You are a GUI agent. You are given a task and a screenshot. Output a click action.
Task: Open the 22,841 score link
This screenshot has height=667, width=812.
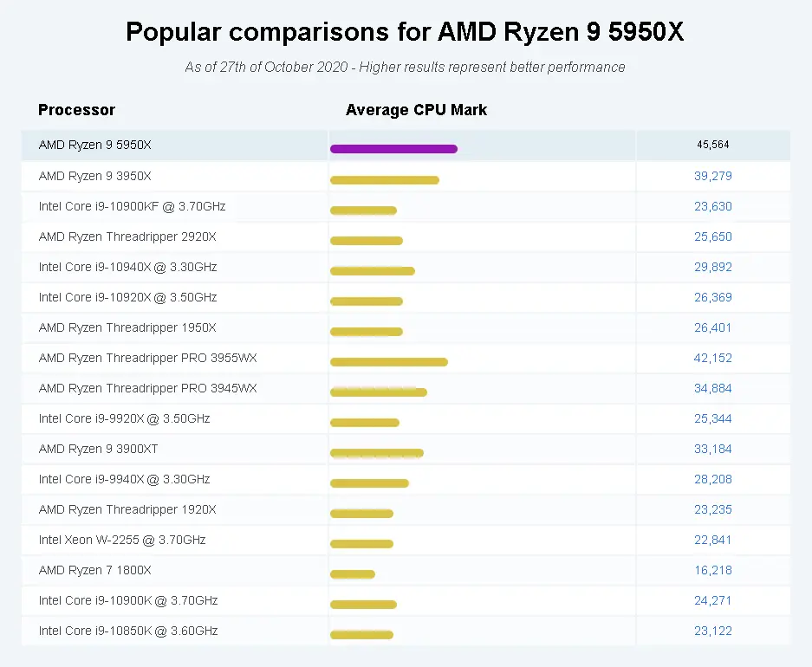(712, 540)
